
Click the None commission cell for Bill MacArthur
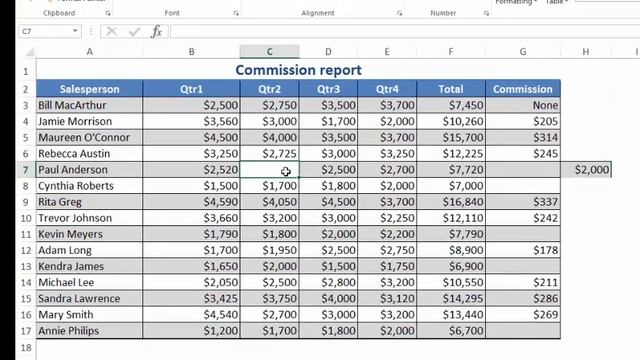(523, 105)
